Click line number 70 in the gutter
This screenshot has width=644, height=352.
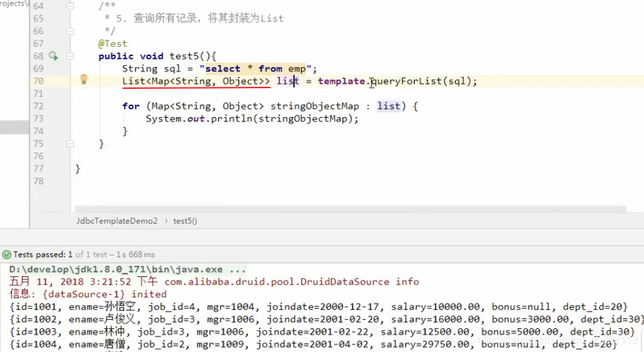point(38,81)
